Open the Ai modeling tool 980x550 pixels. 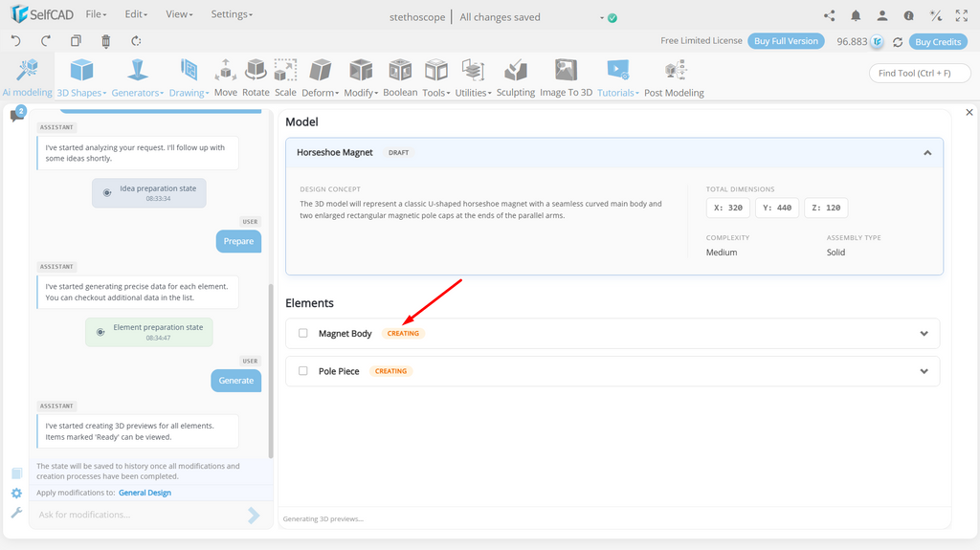click(27, 77)
